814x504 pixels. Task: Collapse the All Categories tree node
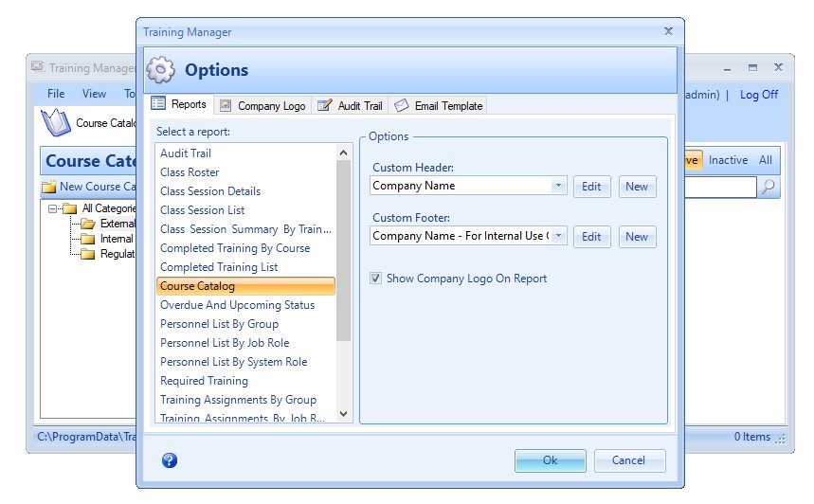pos(55,208)
